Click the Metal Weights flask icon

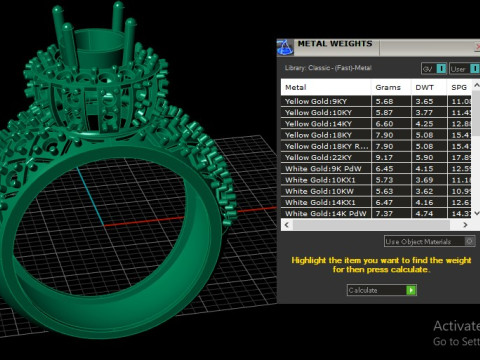(x=285, y=47)
